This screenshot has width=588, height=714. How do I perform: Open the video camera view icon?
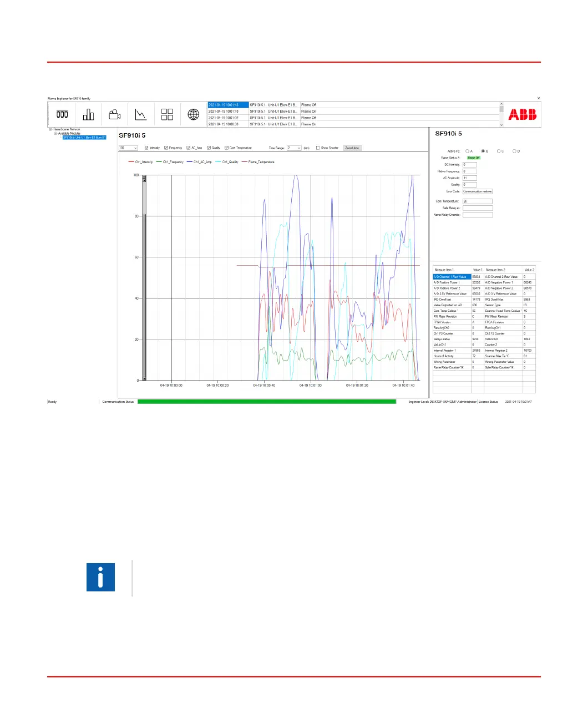115,114
